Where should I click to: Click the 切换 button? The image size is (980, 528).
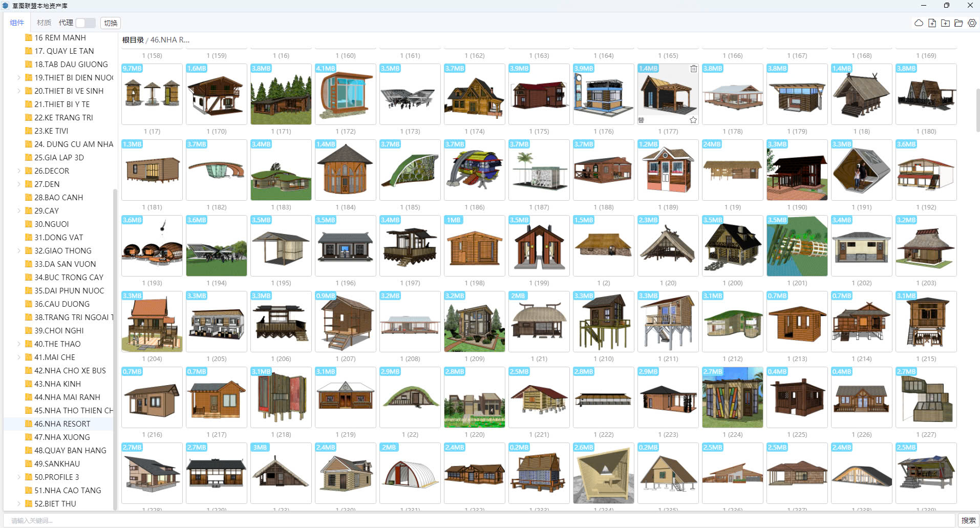point(111,23)
